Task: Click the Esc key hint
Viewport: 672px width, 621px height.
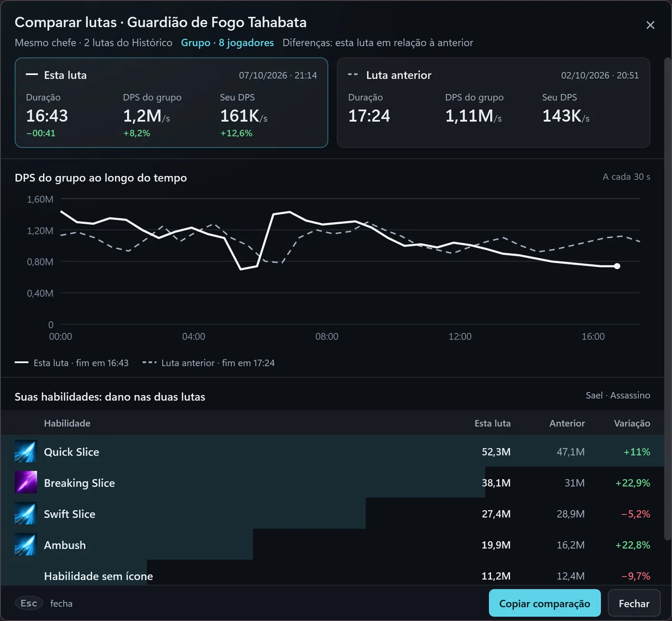Action: 29,603
